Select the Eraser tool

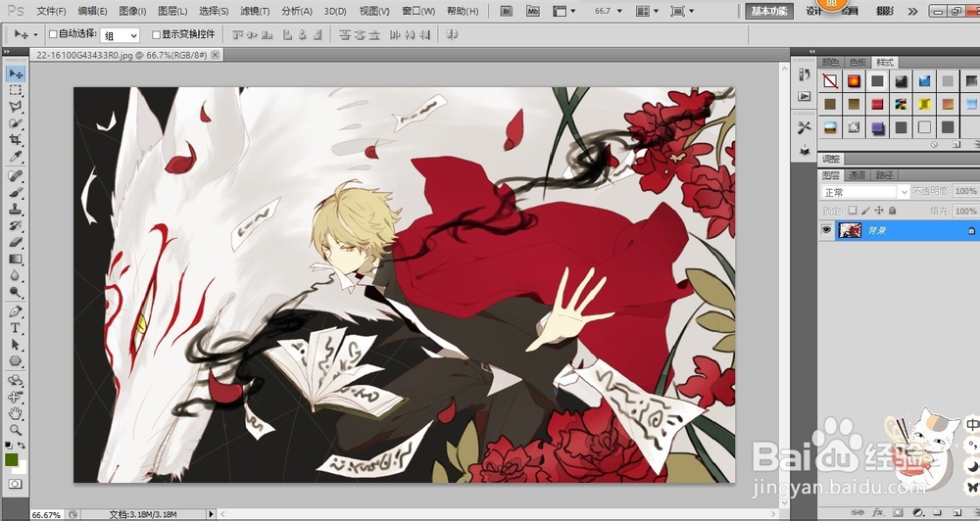click(16, 242)
